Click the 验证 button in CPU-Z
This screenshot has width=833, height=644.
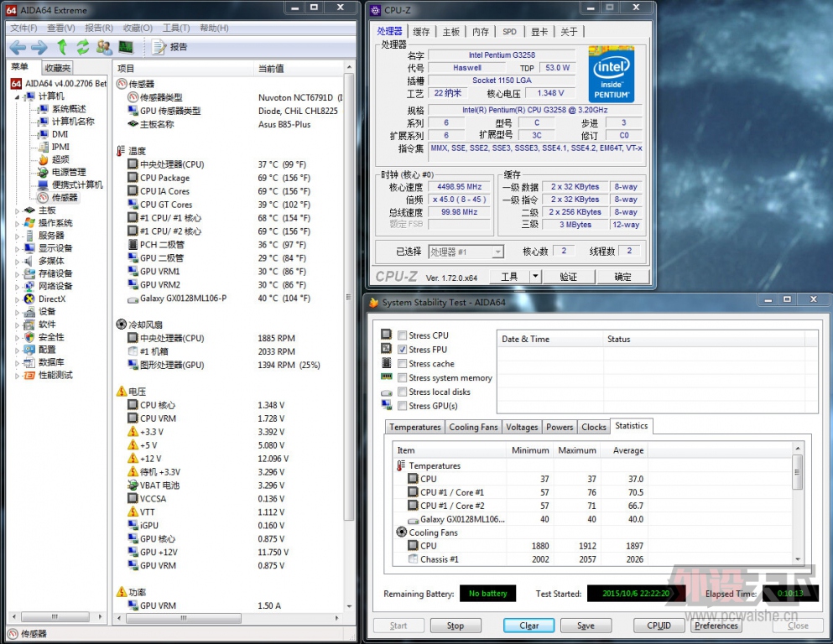[x=568, y=277]
